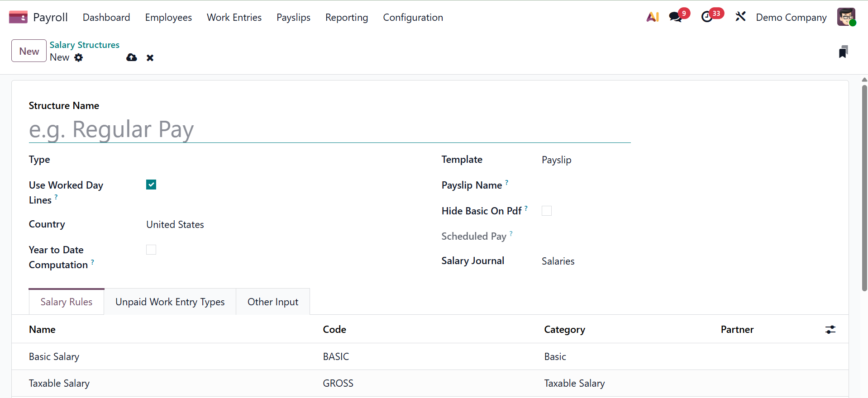Save the record with cloud upload icon
This screenshot has width=868, height=398.
(132, 57)
